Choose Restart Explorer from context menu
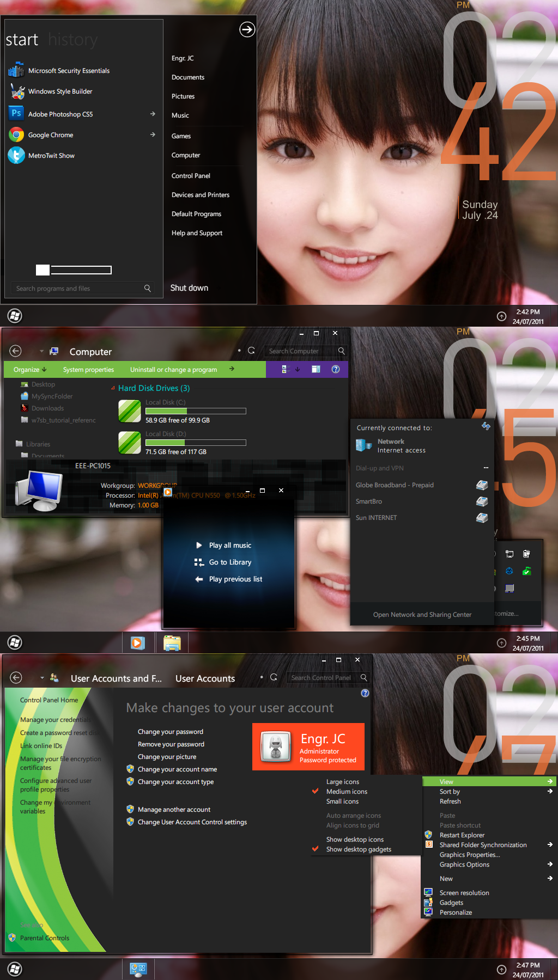 462,835
